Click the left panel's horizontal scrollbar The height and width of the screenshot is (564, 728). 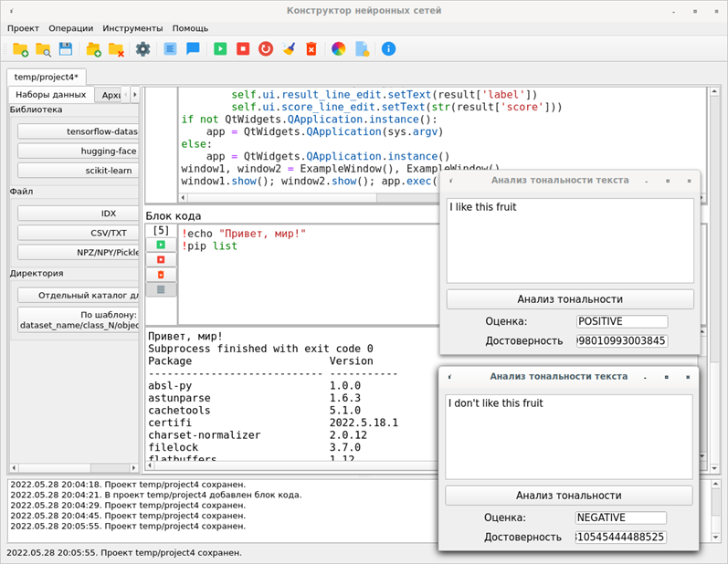coord(74,468)
